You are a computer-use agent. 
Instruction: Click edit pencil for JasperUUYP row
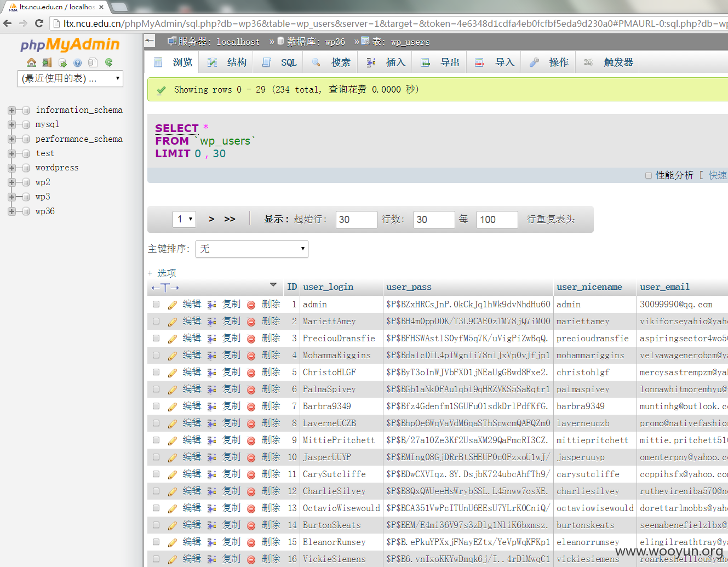pyautogui.click(x=173, y=457)
